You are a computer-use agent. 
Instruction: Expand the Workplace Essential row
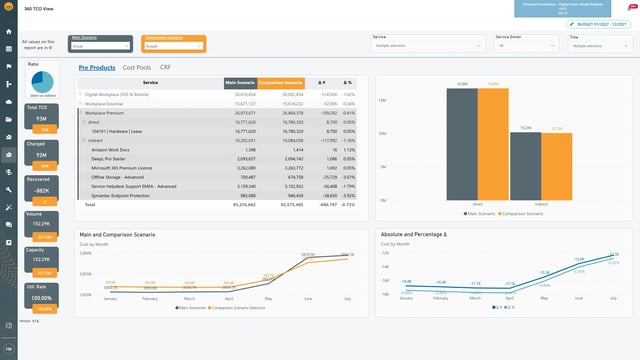click(x=81, y=104)
